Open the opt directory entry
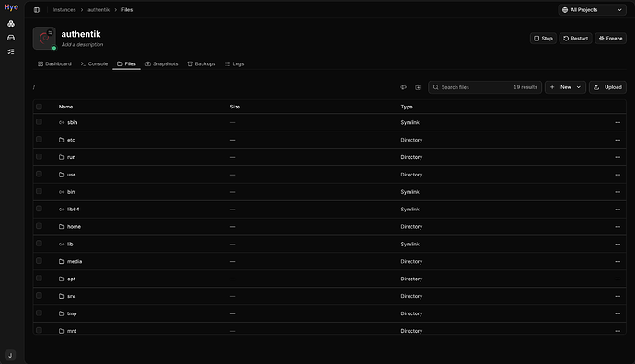This screenshot has height=364, width=635. [x=71, y=279]
